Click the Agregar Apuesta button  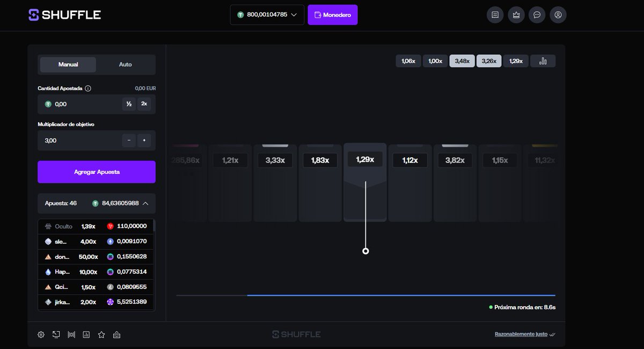(97, 172)
